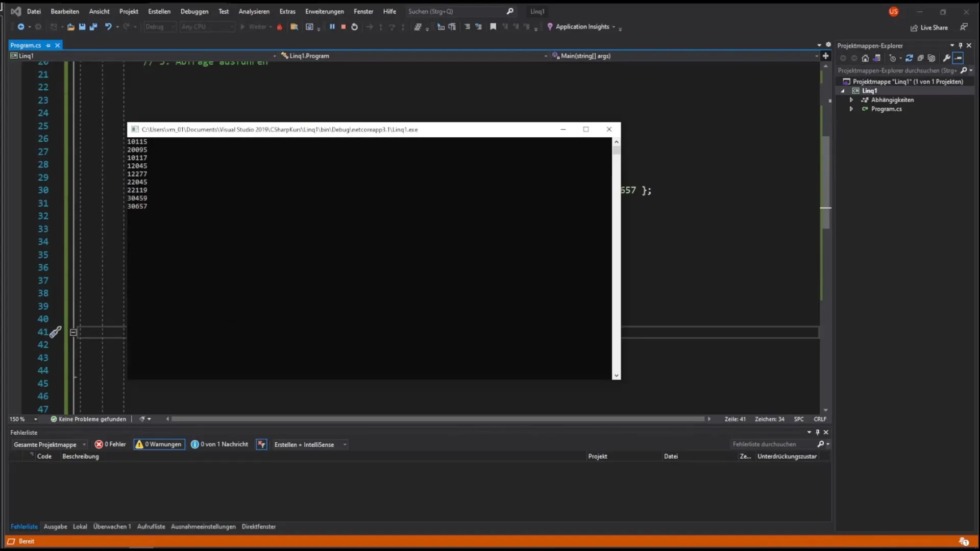The image size is (980, 551).
Task: Click the screwdriver quick actions icon at line 41
Action: pyautogui.click(x=56, y=332)
